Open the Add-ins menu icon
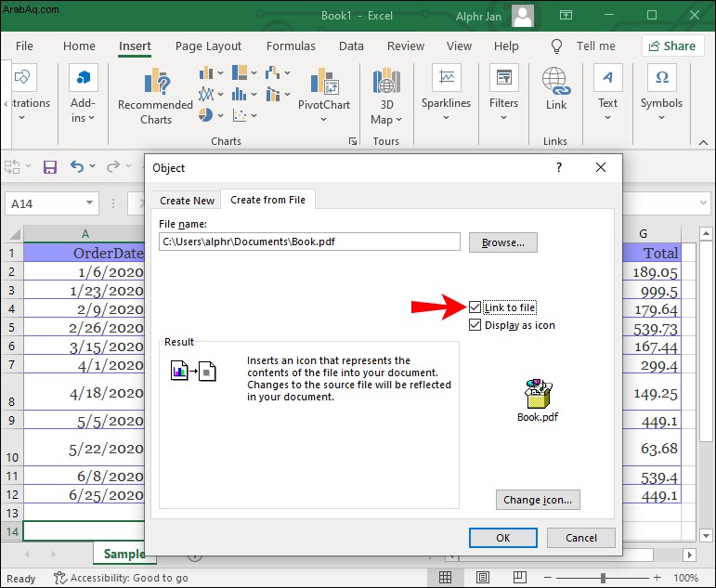The height and width of the screenshot is (588, 716). pos(83,78)
